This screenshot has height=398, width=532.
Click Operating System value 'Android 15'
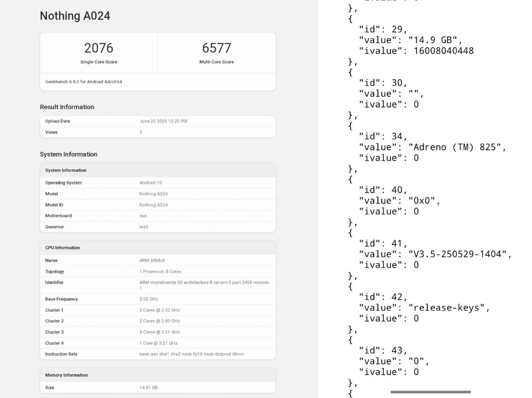[x=150, y=182]
